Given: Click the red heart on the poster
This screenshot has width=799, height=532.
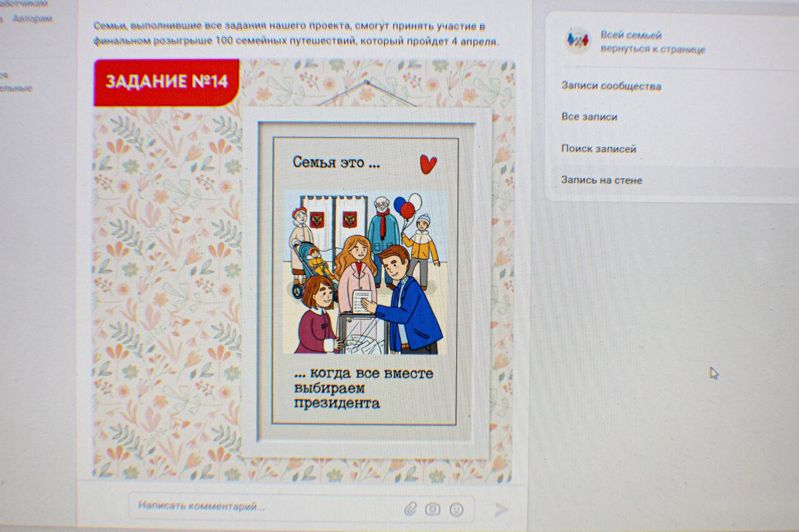Looking at the screenshot, I should tap(428, 163).
